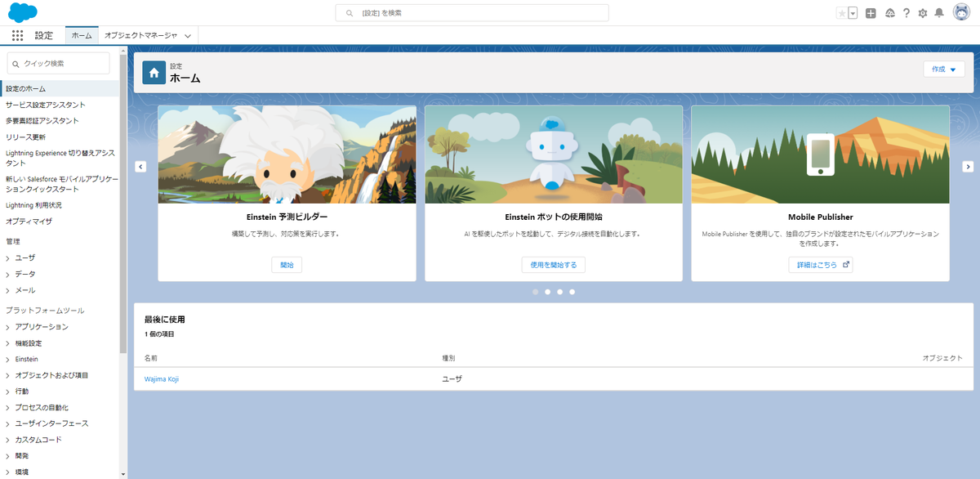Click the 使用を開始する button

click(554, 265)
